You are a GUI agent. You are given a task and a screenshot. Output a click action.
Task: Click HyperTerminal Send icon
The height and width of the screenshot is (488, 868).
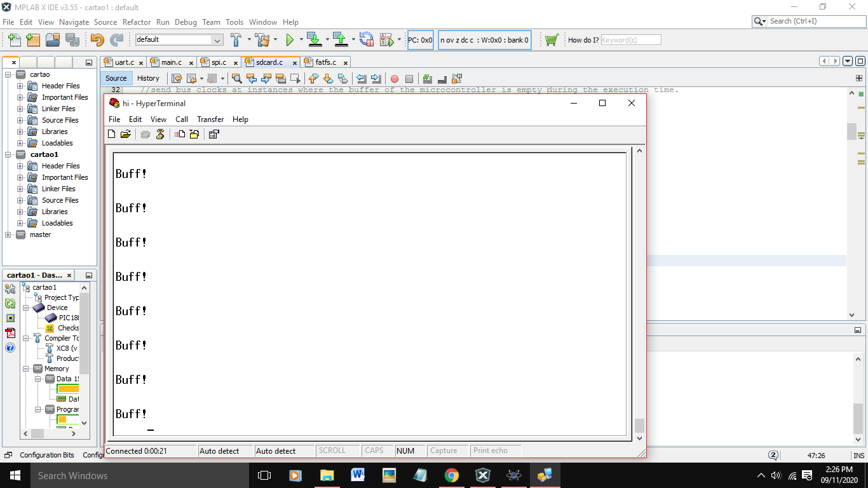pyautogui.click(x=180, y=134)
